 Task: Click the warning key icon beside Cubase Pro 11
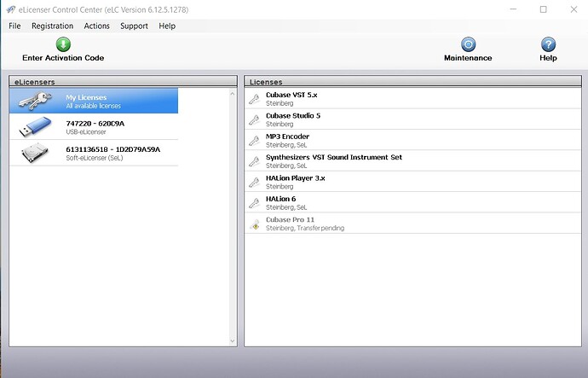pos(255,224)
